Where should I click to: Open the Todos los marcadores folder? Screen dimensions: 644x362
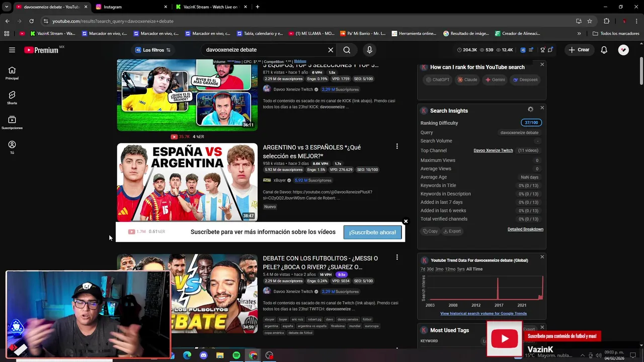point(616,34)
